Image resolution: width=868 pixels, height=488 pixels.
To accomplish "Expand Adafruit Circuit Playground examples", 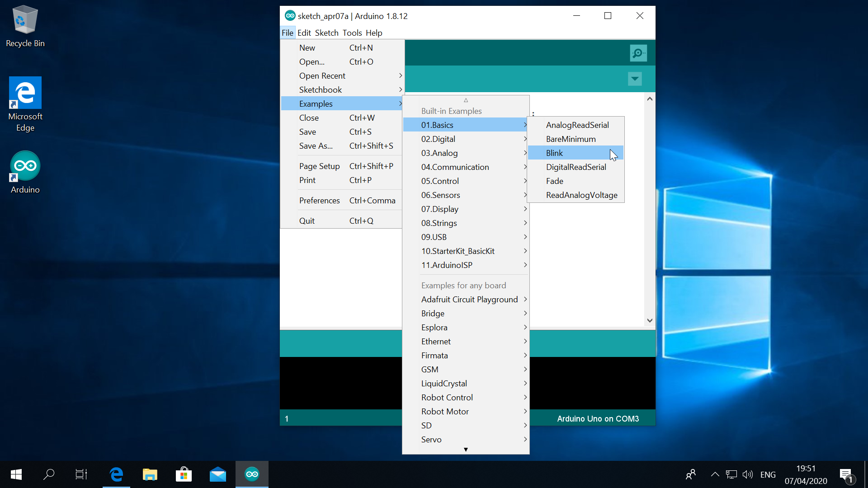I will coord(466,300).
